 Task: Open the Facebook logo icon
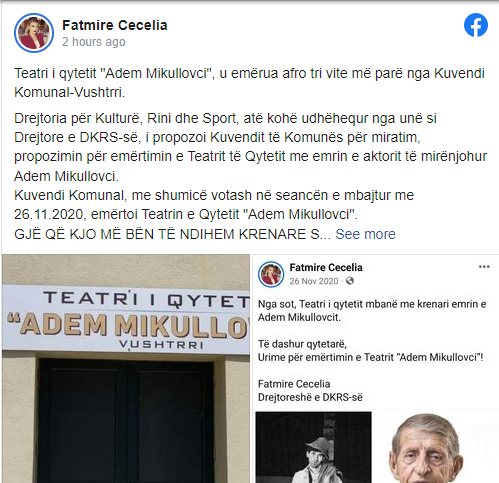coord(476,25)
